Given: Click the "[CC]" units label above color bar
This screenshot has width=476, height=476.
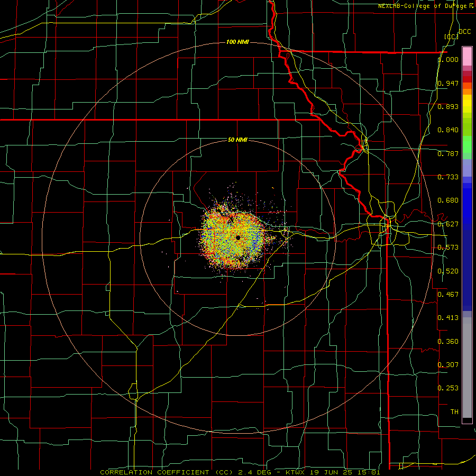Looking at the screenshot, I should pos(451,36).
